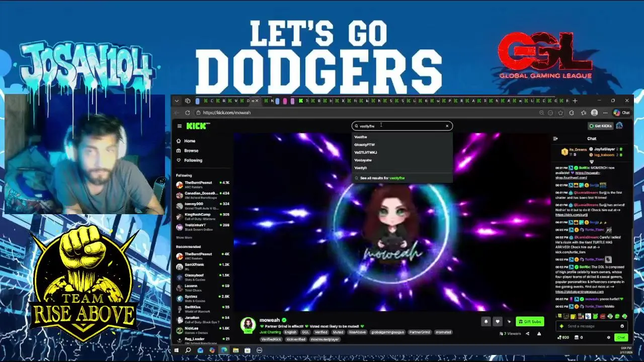Open Windows Start menu

pyautogui.click(x=176, y=350)
